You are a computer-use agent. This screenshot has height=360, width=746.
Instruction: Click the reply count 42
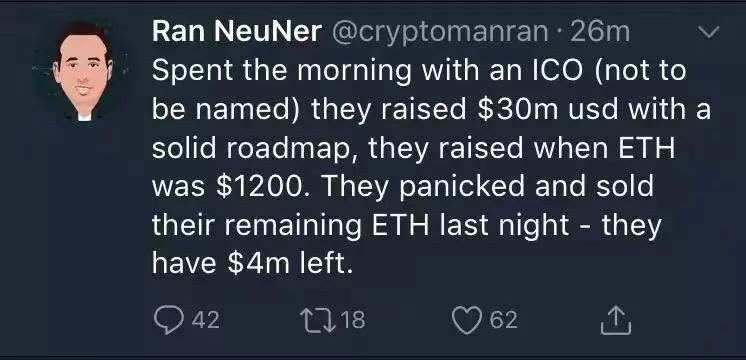tap(206, 320)
